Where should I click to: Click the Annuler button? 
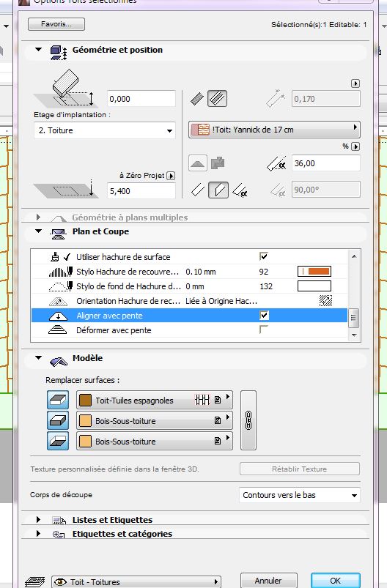268,581
